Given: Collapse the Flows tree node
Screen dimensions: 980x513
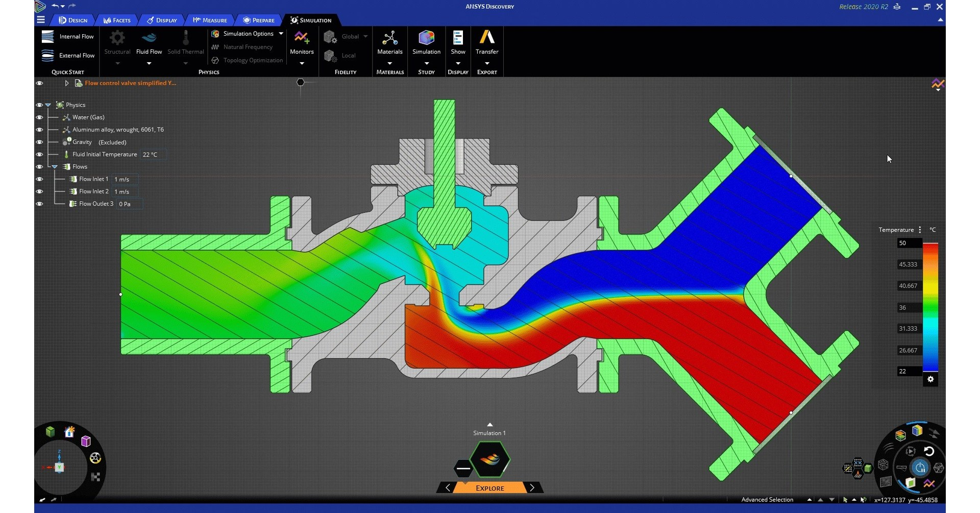Looking at the screenshot, I should (x=55, y=167).
